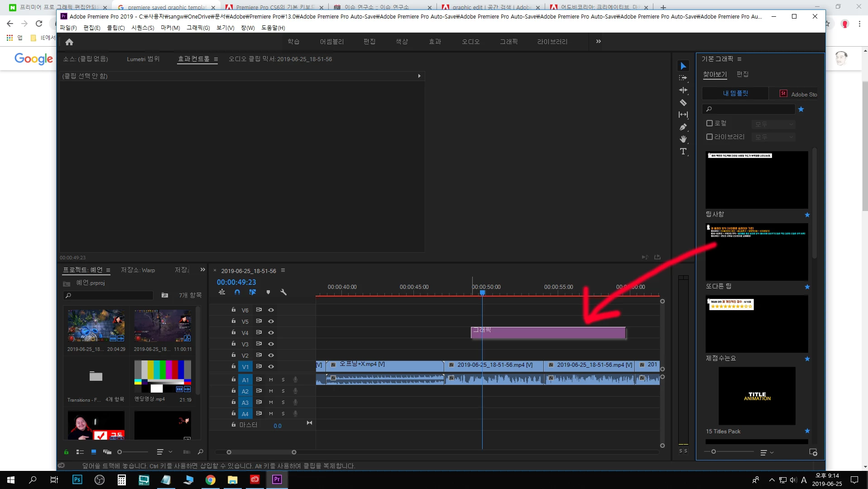Add a marker in the timeline
Screen dimensions: 868x489
tap(268, 292)
